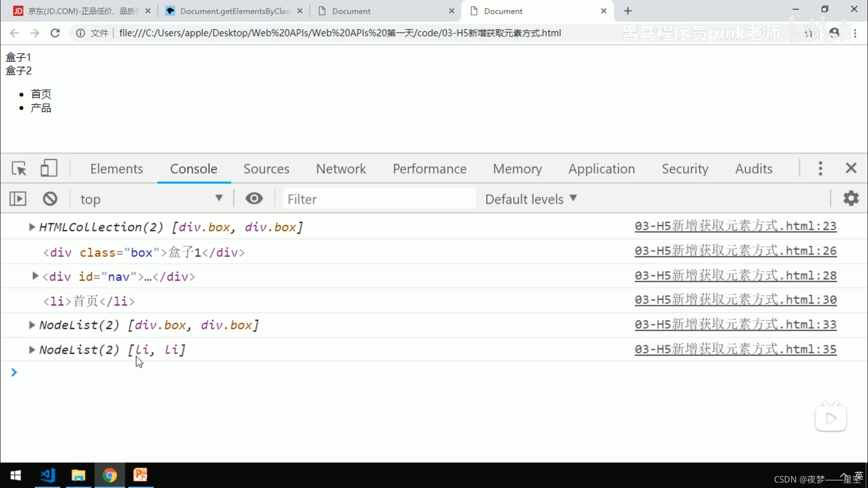Open source link html:23

pyautogui.click(x=736, y=226)
